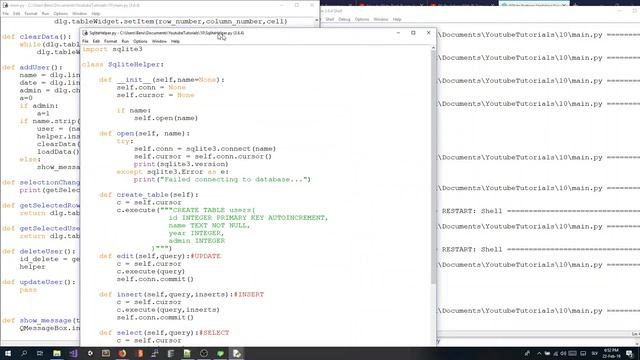Click scroll-up arrow in SqliteHelper.py window

point(433,48)
